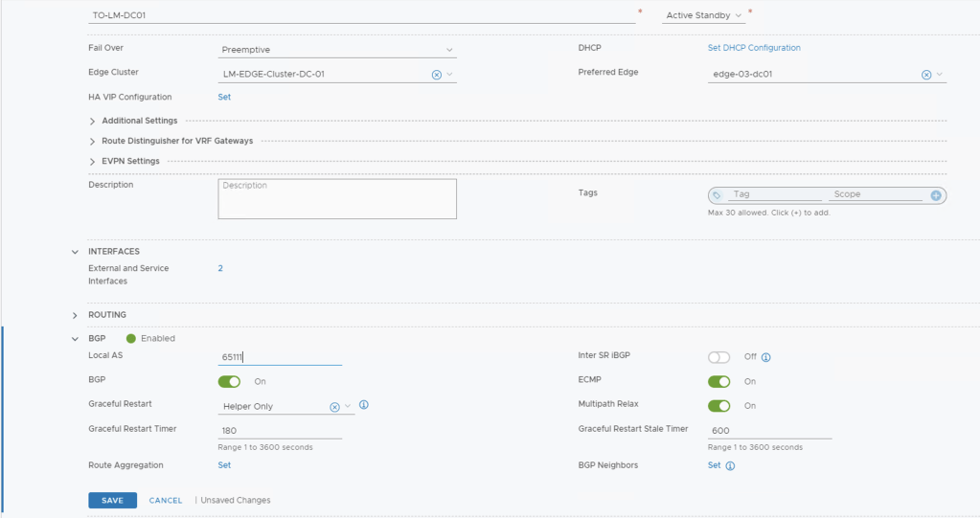Screen dimensions: 980x518
Task: Click the BGP Neighbors info icon
Action: tap(730, 466)
